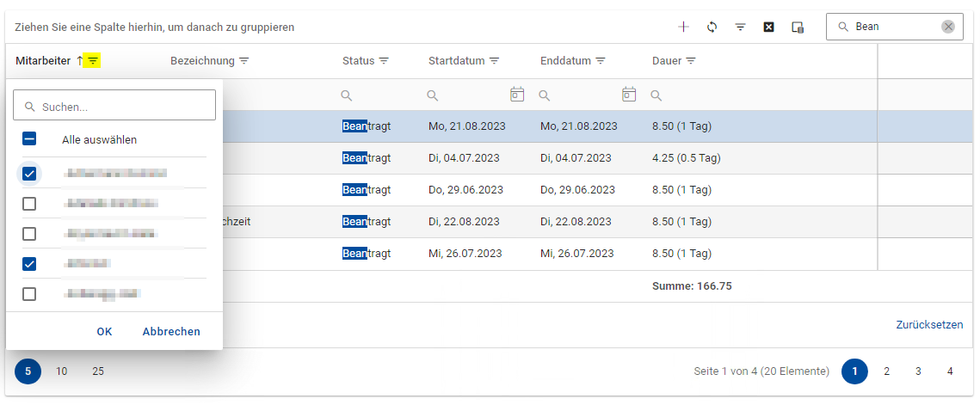
Task: Export the grid to Excel
Action: coord(769,27)
